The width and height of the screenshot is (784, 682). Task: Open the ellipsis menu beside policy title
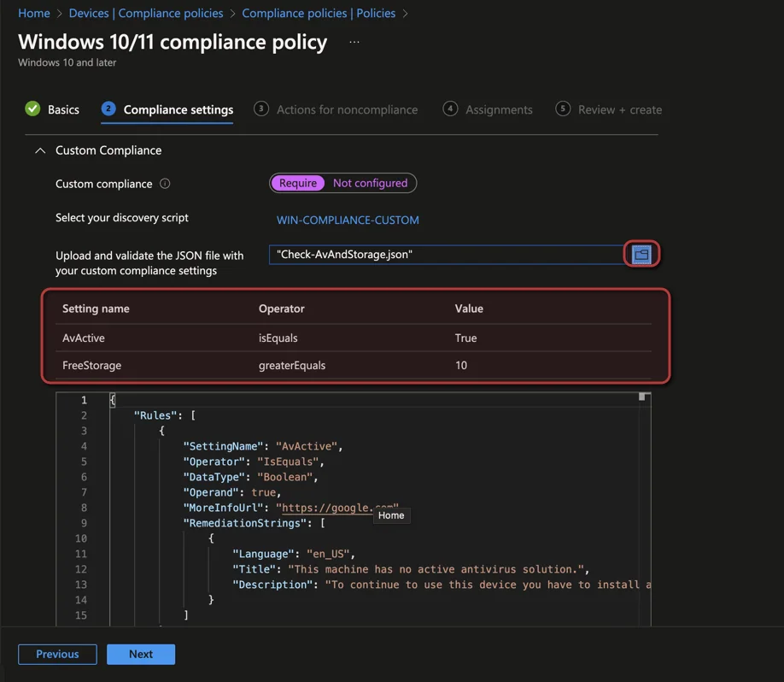[x=354, y=42]
